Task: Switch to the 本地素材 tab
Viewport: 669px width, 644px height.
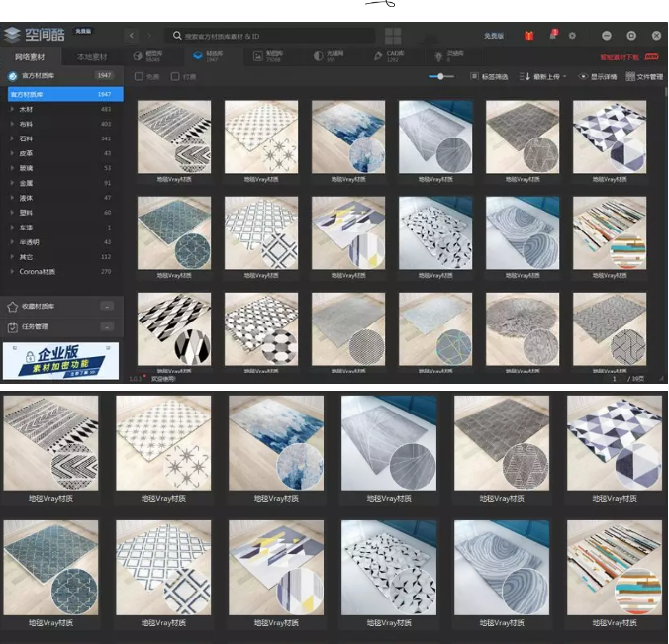Action: (x=92, y=57)
